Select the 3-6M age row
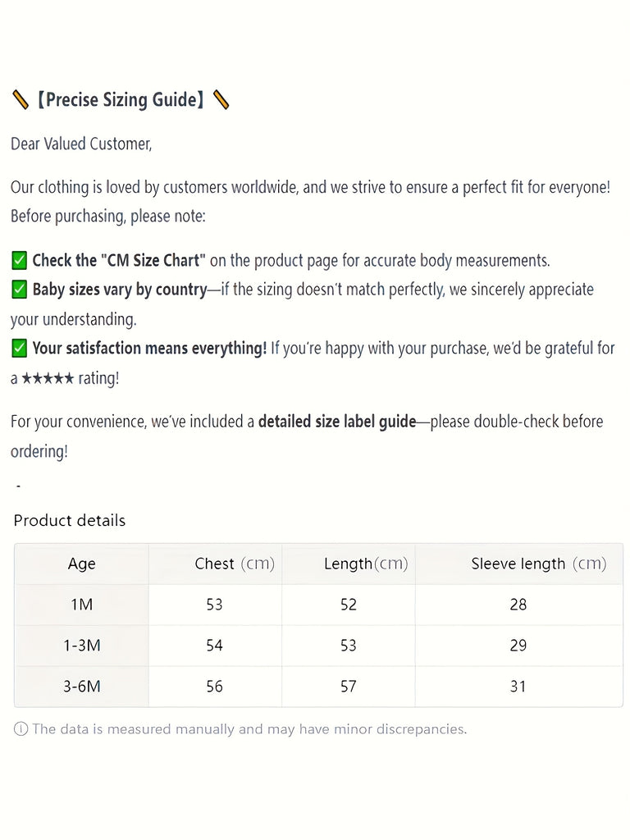The width and height of the screenshot is (630, 840). point(81,687)
